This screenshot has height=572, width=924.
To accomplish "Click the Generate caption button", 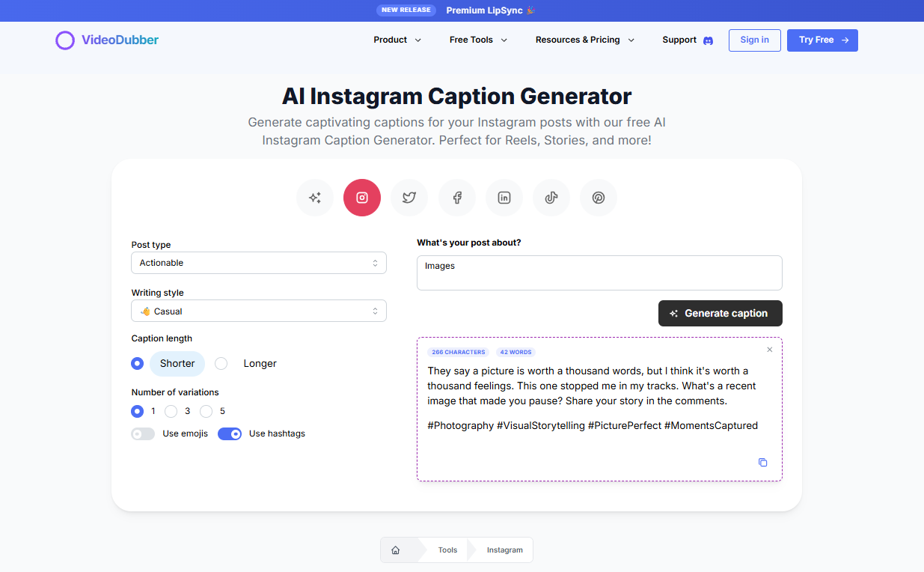I will point(720,314).
